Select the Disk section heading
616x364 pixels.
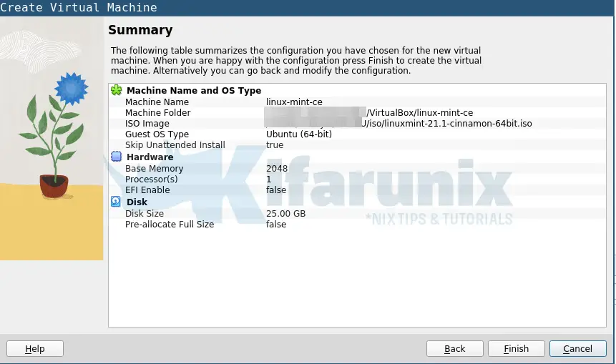click(x=137, y=202)
